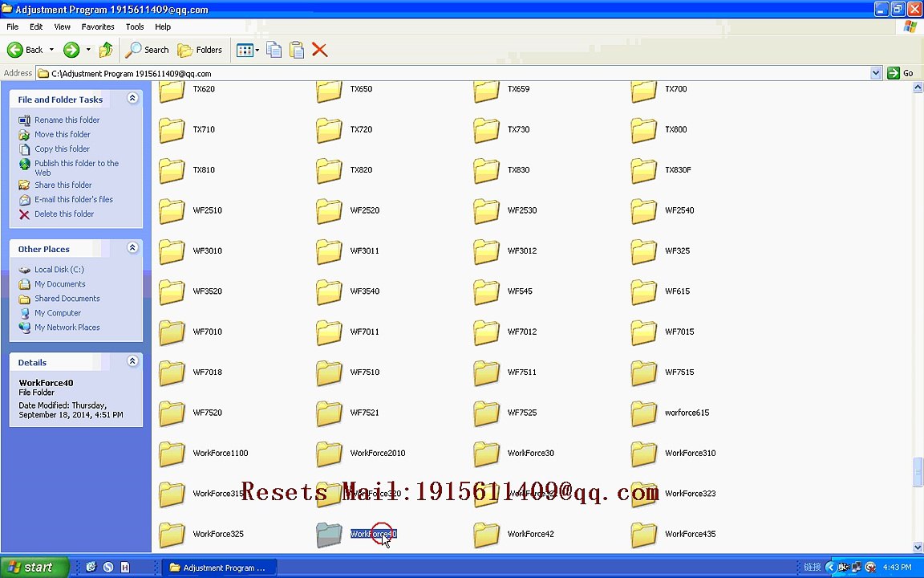Open the Edit menu
Viewport: 924px width, 578px height.
(36, 26)
